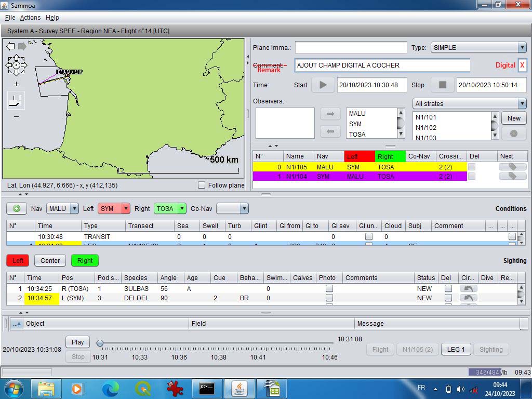Open the Right TOSA dropdown
Image resolution: width=532 pixels, height=399 pixels.
[x=170, y=208]
